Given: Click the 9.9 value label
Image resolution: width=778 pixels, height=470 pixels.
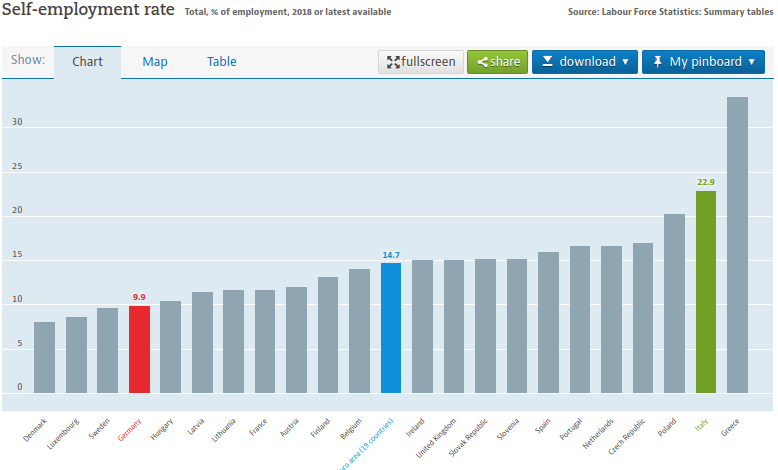Looking at the screenshot, I should coord(139,297).
